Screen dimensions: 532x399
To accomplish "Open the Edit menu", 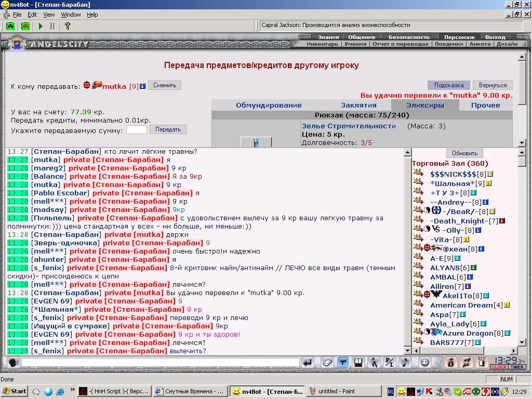I will (x=32, y=15).
